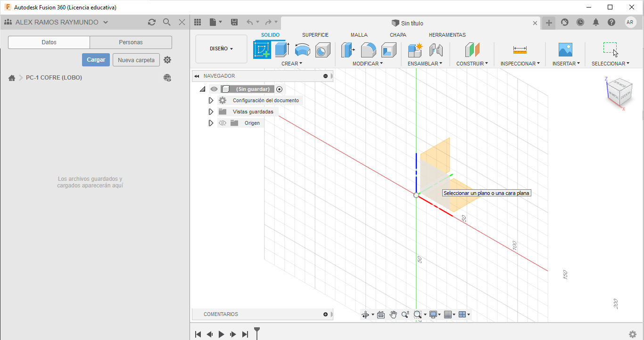Image resolution: width=644 pixels, height=340 pixels.
Task: Select the Datos tab
Action: click(49, 42)
